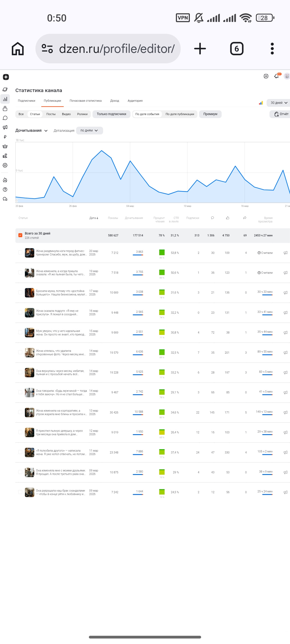Image resolution: width=290 pixels, height=644 pixels.
Task: Check the box for 16 мар article
Action: [20, 312]
